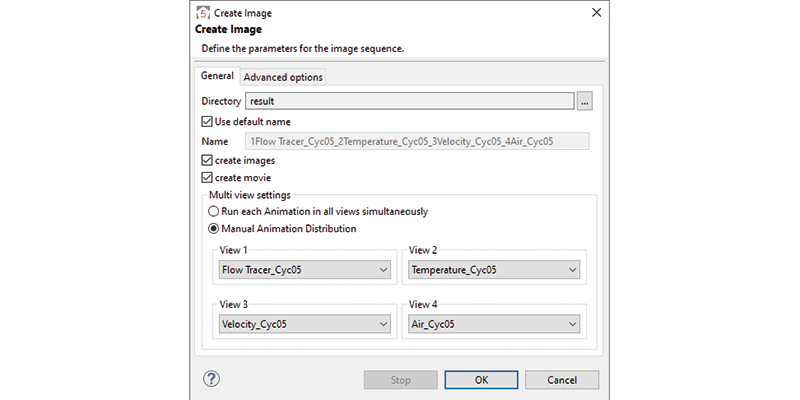Close the Create Image dialog

click(x=596, y=13)
